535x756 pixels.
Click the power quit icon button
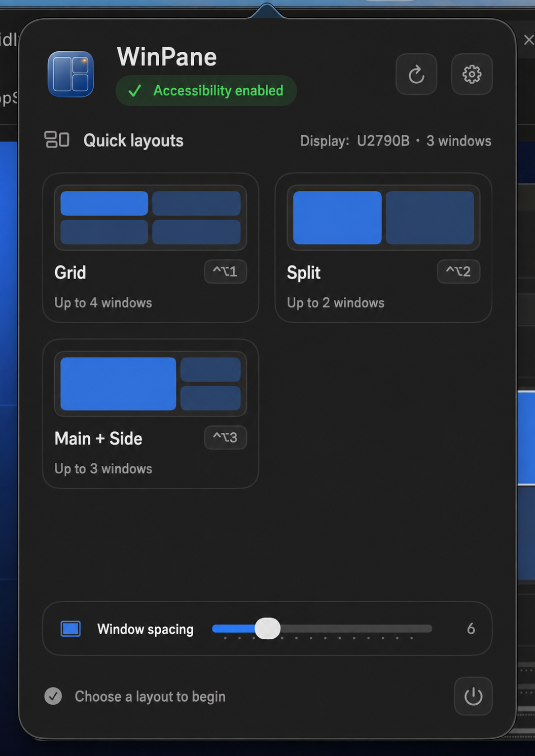[x=473, y=696]
